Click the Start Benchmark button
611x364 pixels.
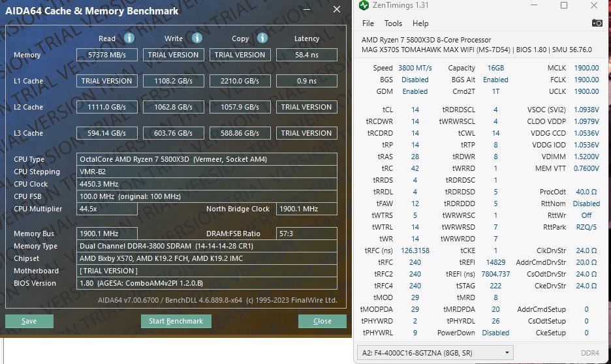(x=176, y=321)
